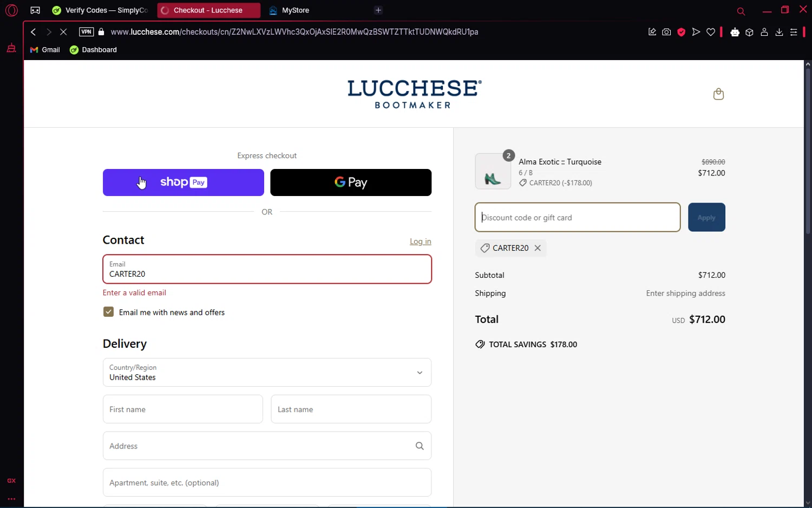Open the Dashboard bookmark
Image resolution: width=812 pixels, height=508 pixels.
click(x=93, y=50)
